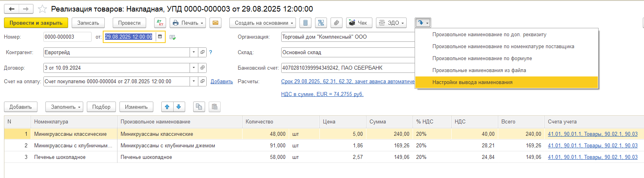
Task: Select НДС value 28,21
Action: coord(475,146)
